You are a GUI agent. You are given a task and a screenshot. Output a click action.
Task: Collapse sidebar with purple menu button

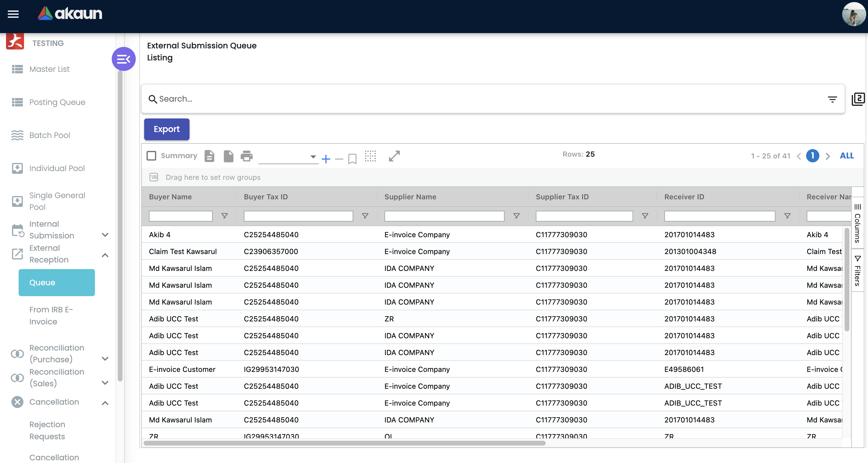tap(124, 59)
